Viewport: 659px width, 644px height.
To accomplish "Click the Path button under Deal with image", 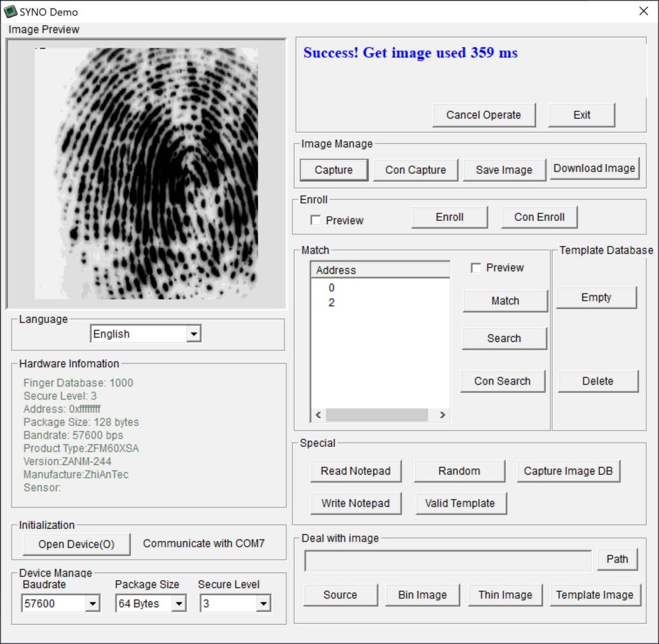I will [x=617, y=559].
